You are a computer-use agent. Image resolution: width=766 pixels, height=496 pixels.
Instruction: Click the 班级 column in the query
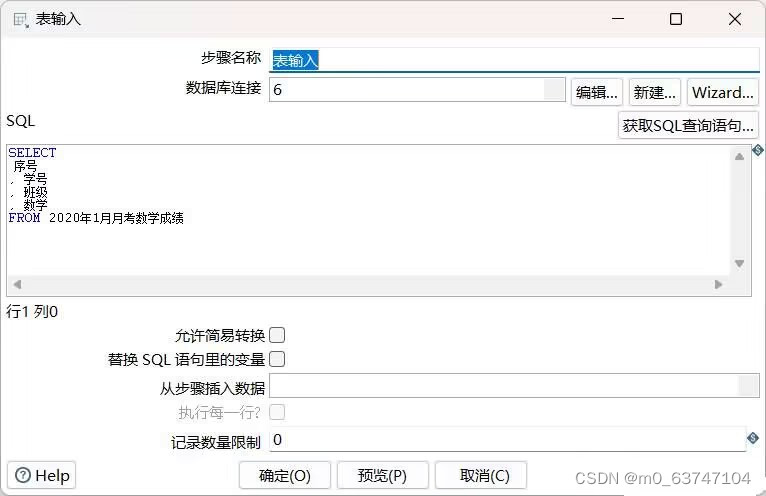click(35, 192)
